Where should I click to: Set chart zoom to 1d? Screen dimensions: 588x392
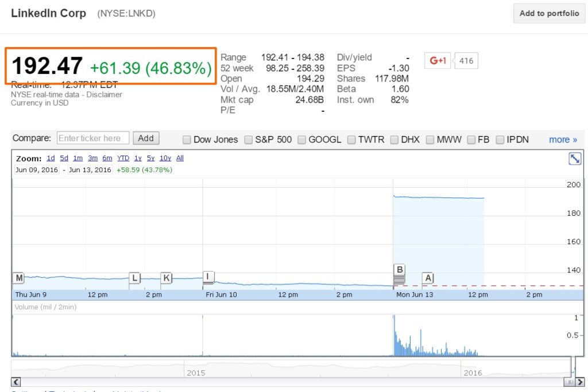[x=51, y=158]
